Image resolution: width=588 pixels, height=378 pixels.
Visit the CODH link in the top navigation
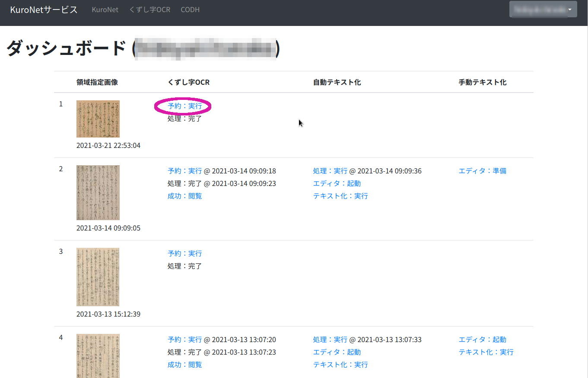click(x=190, y=10)
